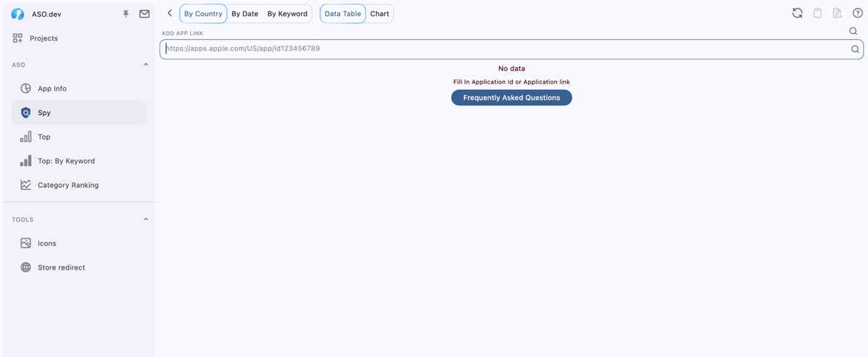Click the ASO.dev logo icon
The height and width of the screenshot is (357, 868).
click(x=18, y=14)
